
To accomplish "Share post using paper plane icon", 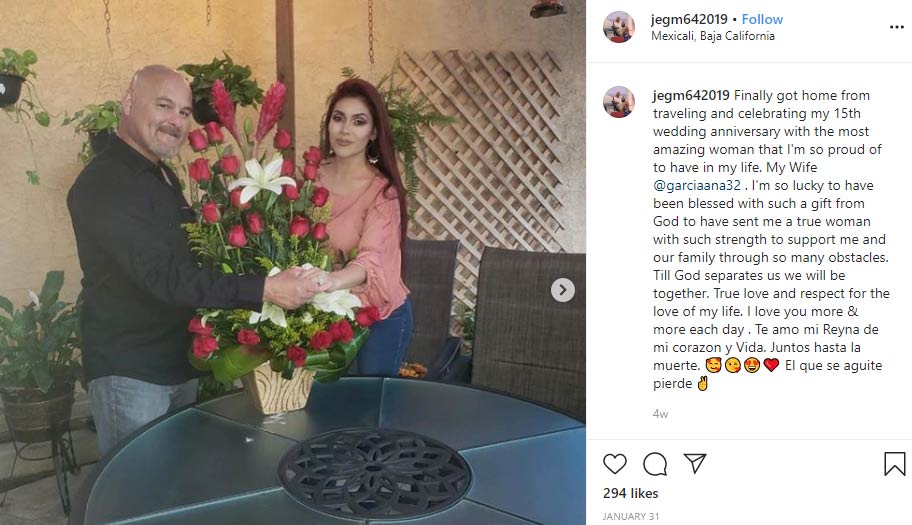I will 695,463.
